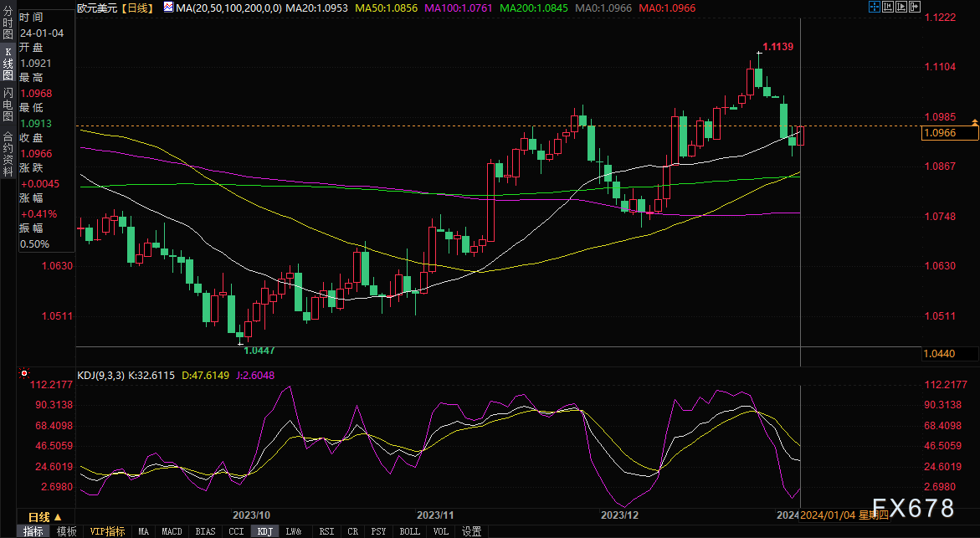Toggle the crosshair cursor icon

pos(874,7)
